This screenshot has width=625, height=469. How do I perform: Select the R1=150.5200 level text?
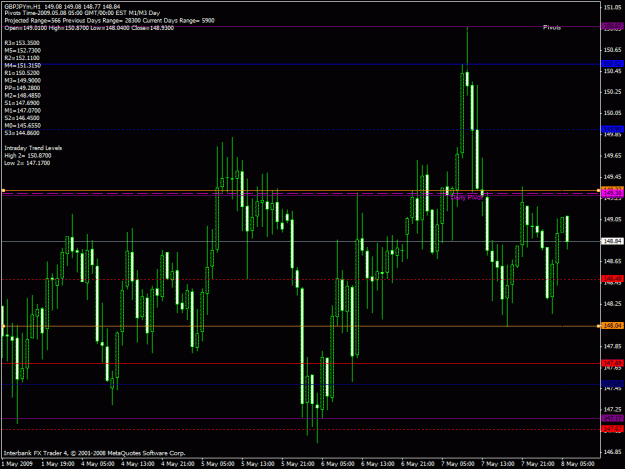22,73
